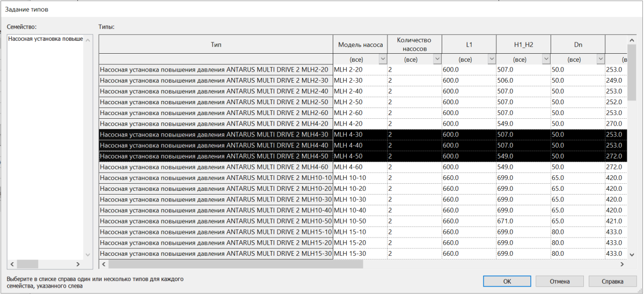Select type row ending MLH2-20

point(215,70)
